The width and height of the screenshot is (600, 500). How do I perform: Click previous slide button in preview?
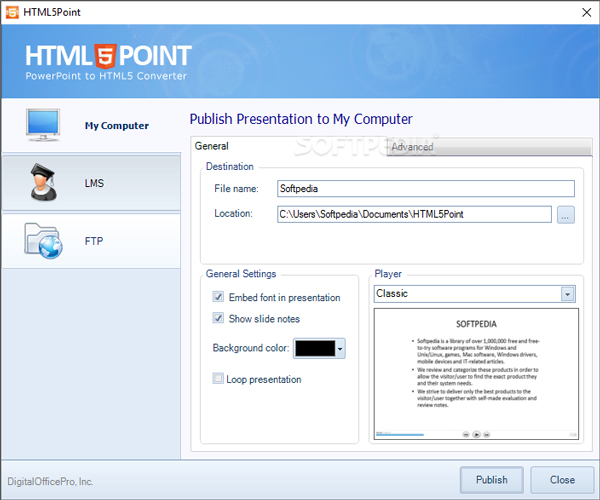pyautogui.click(x=466, y=434)
